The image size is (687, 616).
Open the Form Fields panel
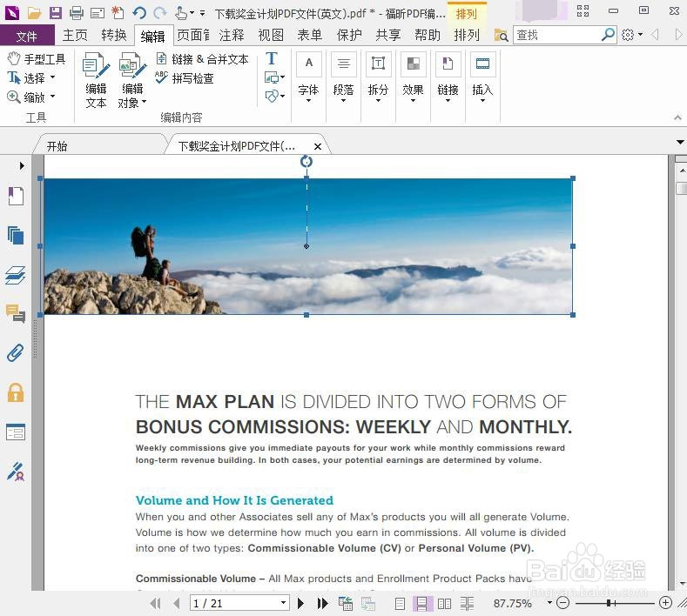pyautogui.click(x=16, y=432)
